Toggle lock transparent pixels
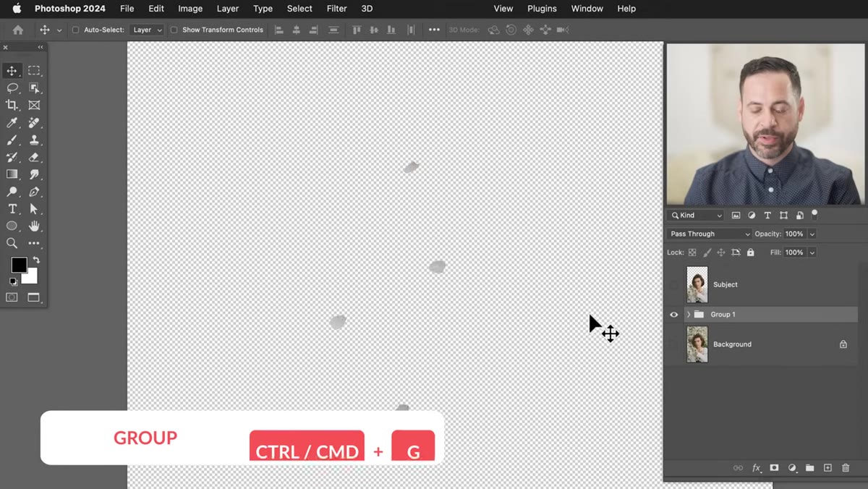Image resolution: width=868 pixels, height=489 pixels. (692, 252)
